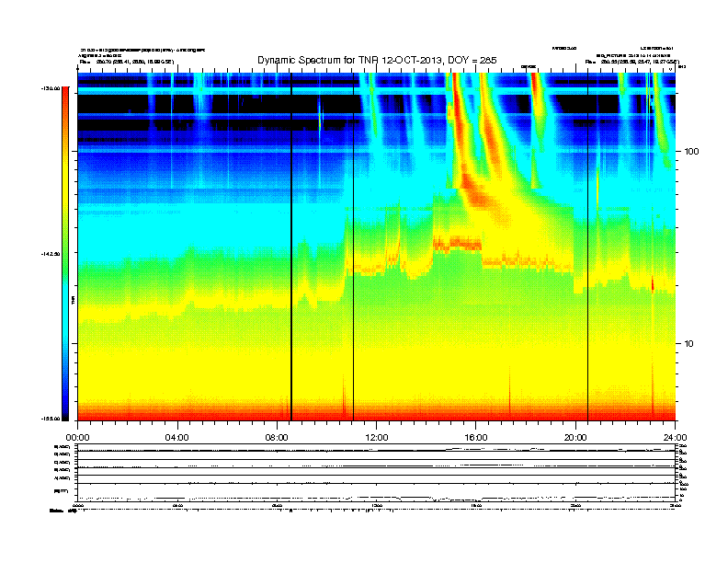Click the -155.00 color scale label

click(51, 419)
